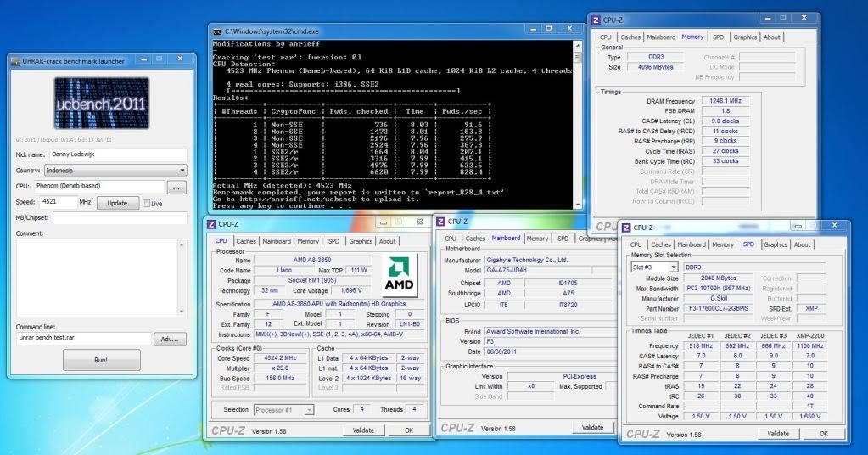Enable the Live checkbox
868x455 pixels.
146,203
